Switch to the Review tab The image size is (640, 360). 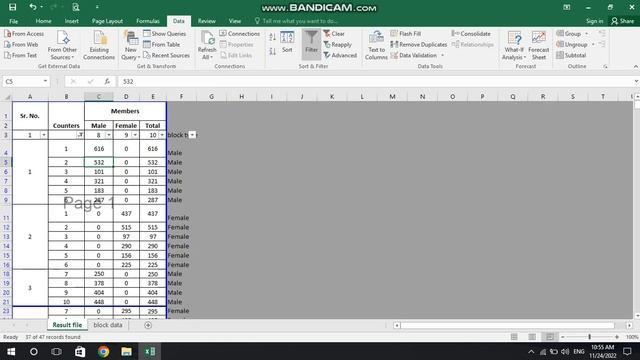[x=207, y=21]
